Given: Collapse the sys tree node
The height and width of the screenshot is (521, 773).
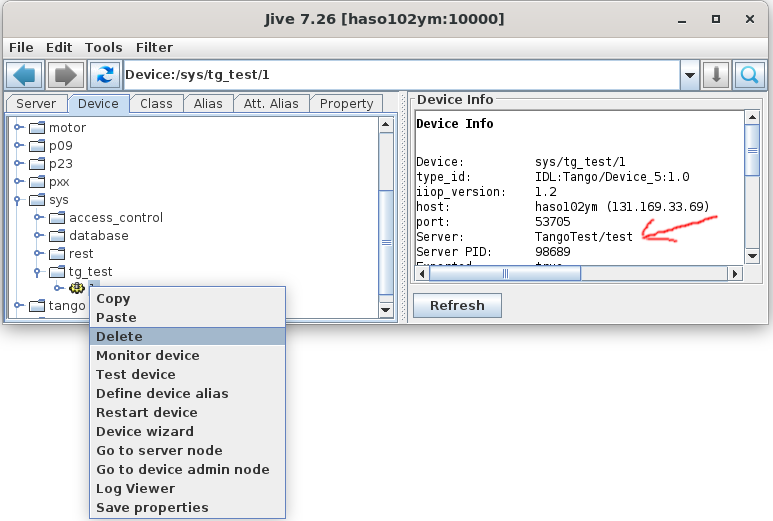Looking at the screenshot, I should 17,200.
